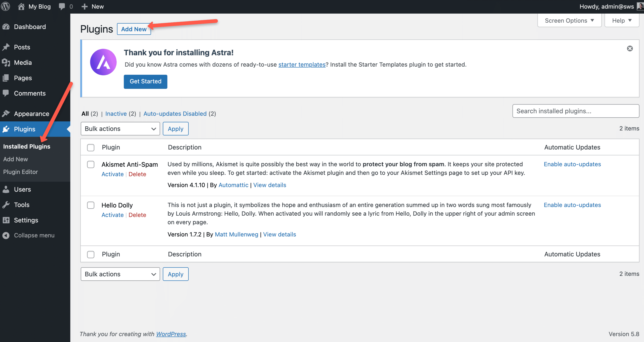Click the Get Started button
644x342 pixels.
pyautogui.click(x=145, y=81)
